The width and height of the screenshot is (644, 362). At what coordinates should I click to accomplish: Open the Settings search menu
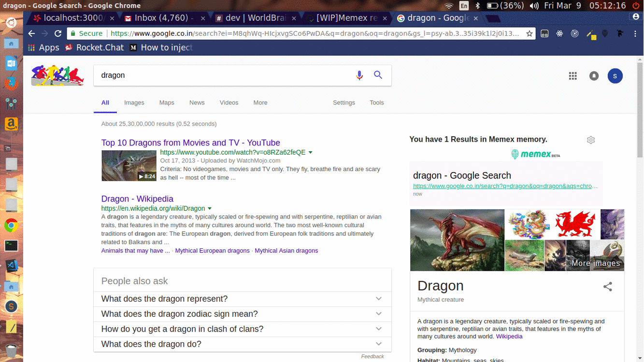pyautogui.click(x=344, y=102)
